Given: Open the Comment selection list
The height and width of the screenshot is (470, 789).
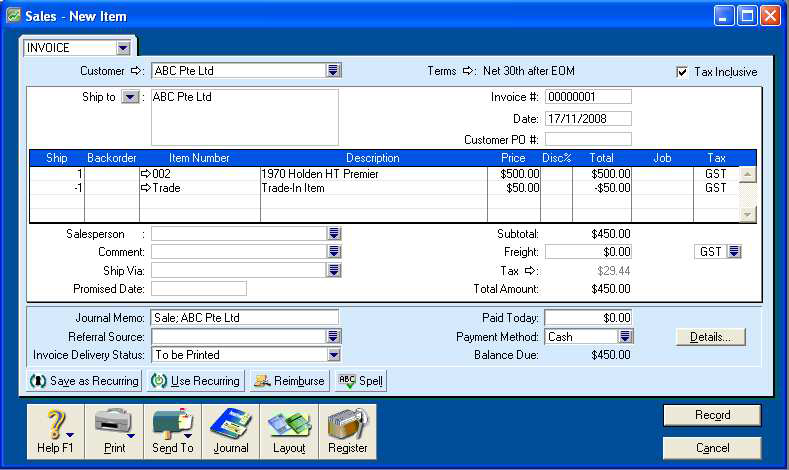Looking at the screenshot, I should click(x=334, y=252).
